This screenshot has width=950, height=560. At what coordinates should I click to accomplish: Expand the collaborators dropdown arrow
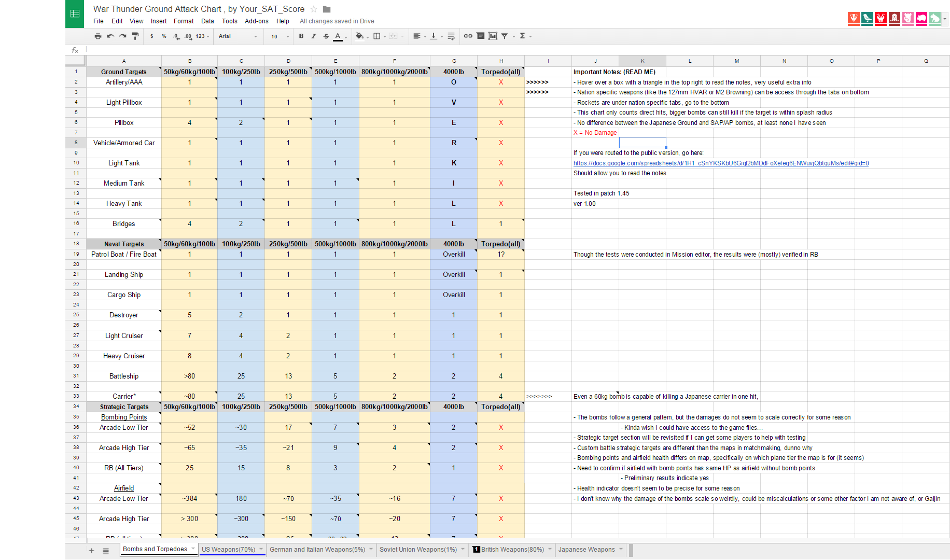(x=945, y=19)
